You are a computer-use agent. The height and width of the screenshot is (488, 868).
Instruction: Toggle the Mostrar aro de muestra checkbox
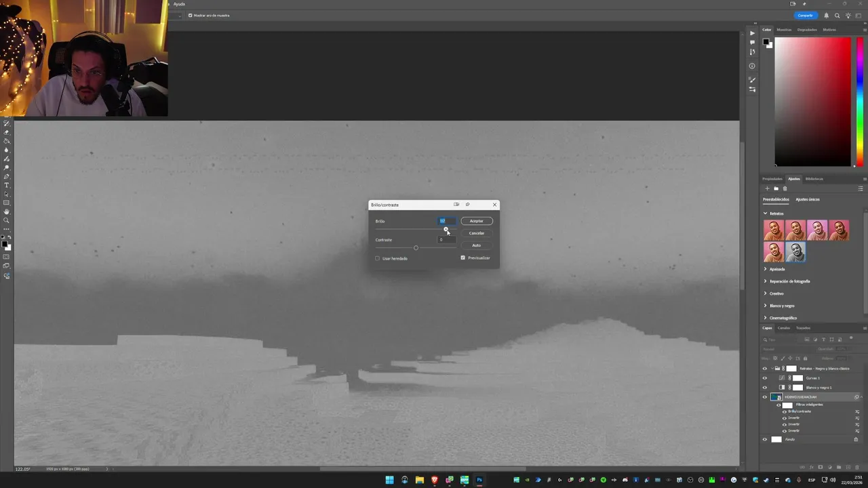point(190,15)
